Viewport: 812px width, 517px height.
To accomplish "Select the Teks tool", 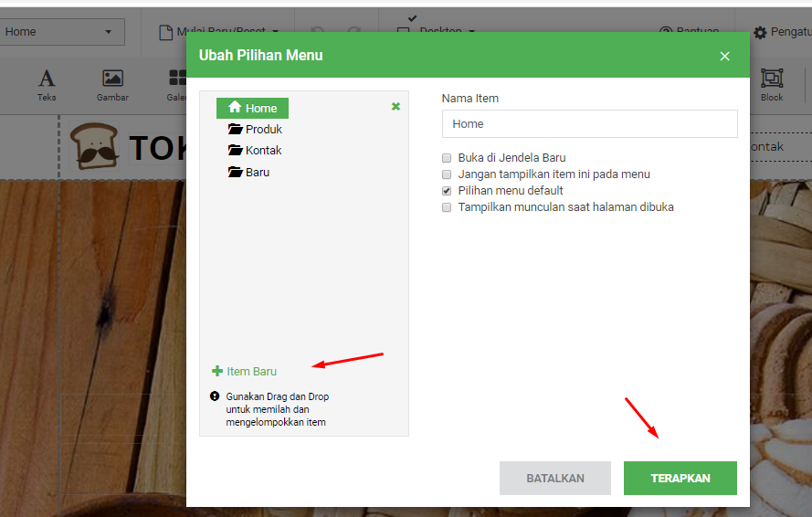I will click(x=47, y=85).
